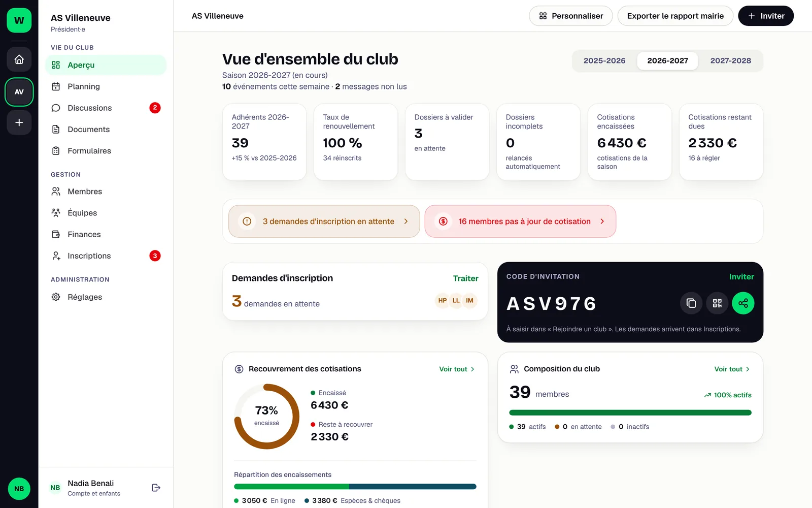Open the 16 membres pas à jour banner

(x=520, y=221)
